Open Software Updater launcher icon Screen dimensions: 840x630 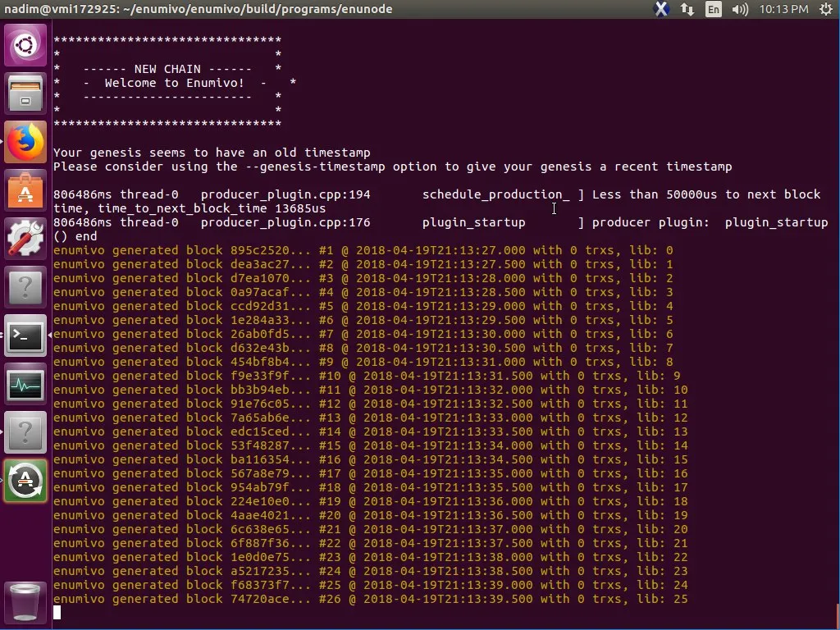25,481
